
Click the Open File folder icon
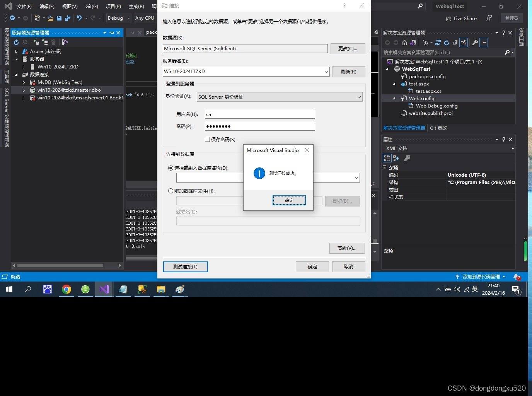(50, 18)
